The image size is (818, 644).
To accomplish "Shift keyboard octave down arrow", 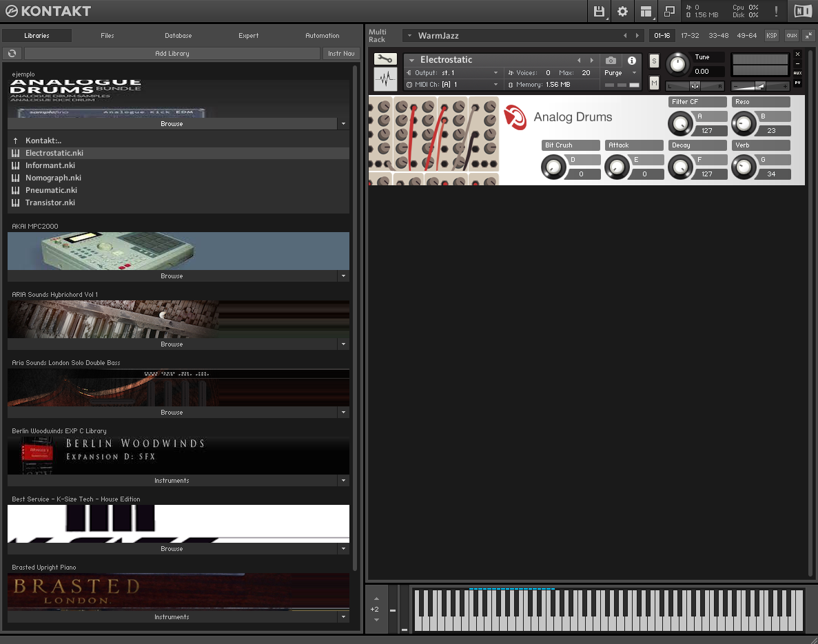I will [x=376, y=619].
